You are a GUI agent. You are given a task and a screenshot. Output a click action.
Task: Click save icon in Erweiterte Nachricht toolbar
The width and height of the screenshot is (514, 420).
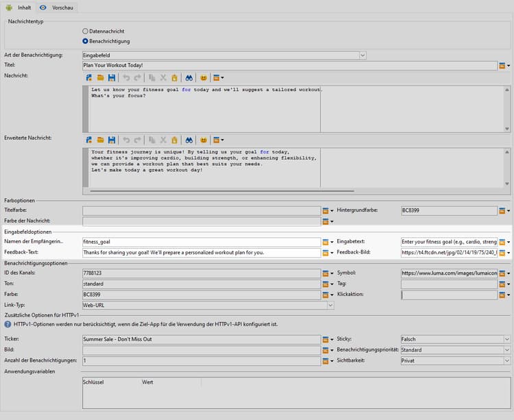point(111,140)
